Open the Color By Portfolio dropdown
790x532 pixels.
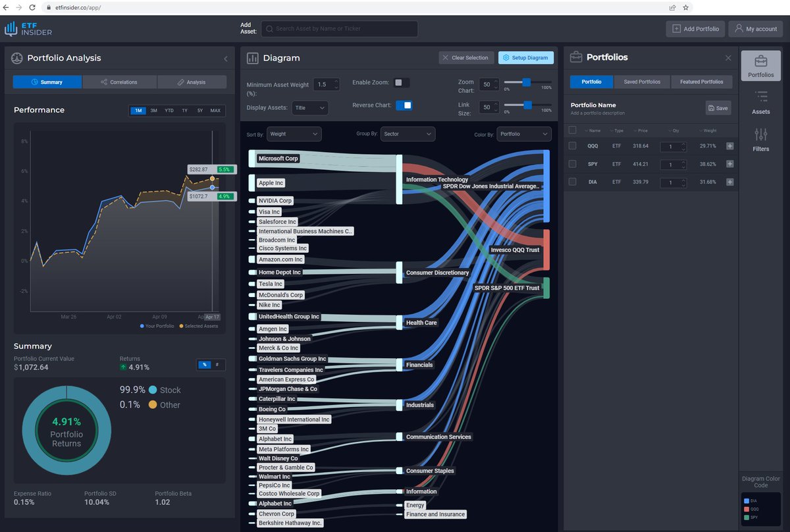[x=524, y=134]
